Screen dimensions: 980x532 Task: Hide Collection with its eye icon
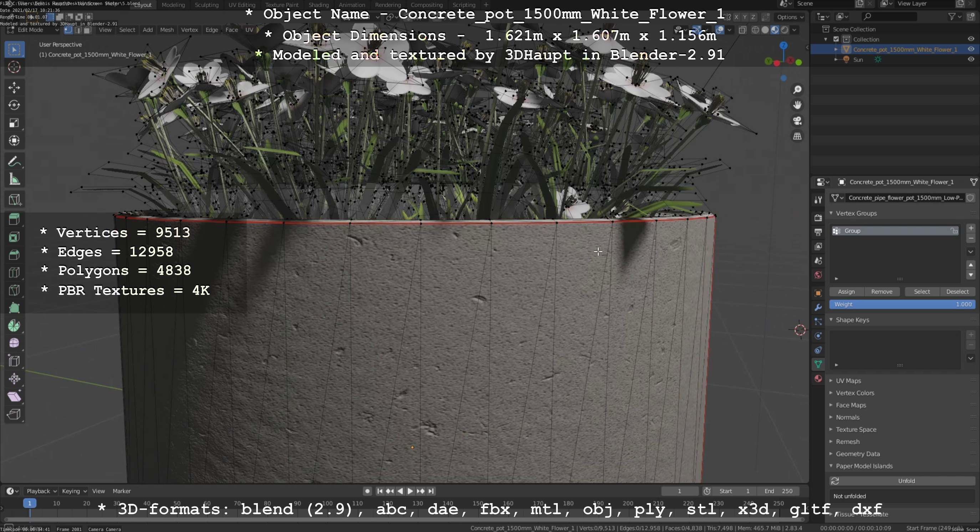coord(970,39)
